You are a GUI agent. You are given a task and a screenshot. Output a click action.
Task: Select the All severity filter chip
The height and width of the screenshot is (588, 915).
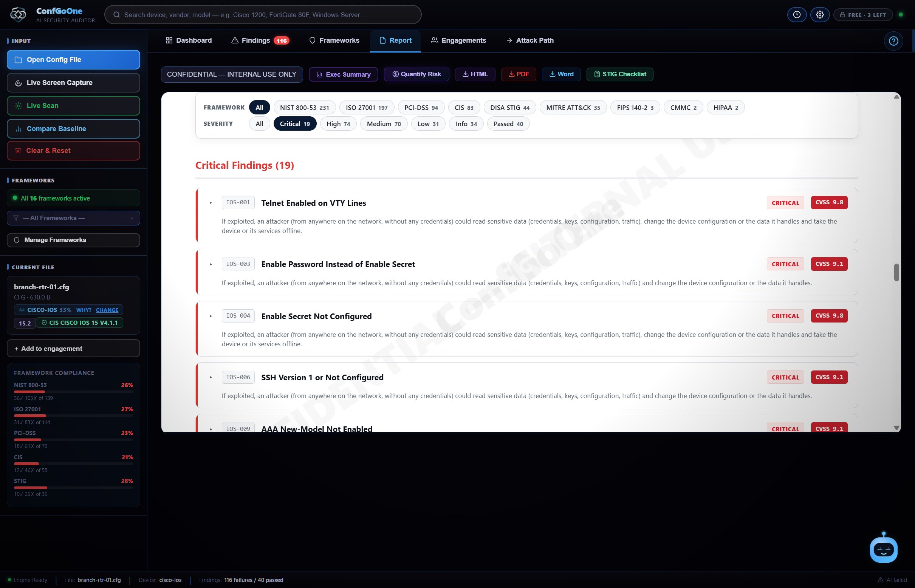259,124
